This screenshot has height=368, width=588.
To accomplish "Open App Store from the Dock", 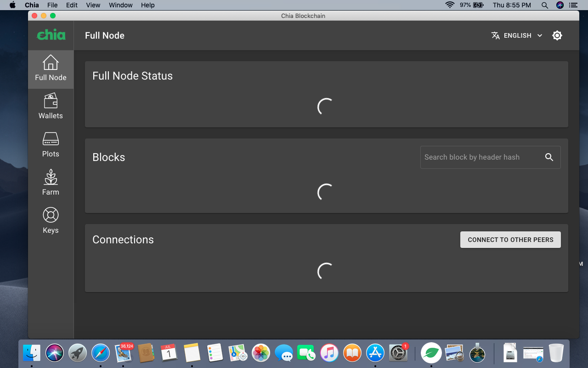I will 375,353.
